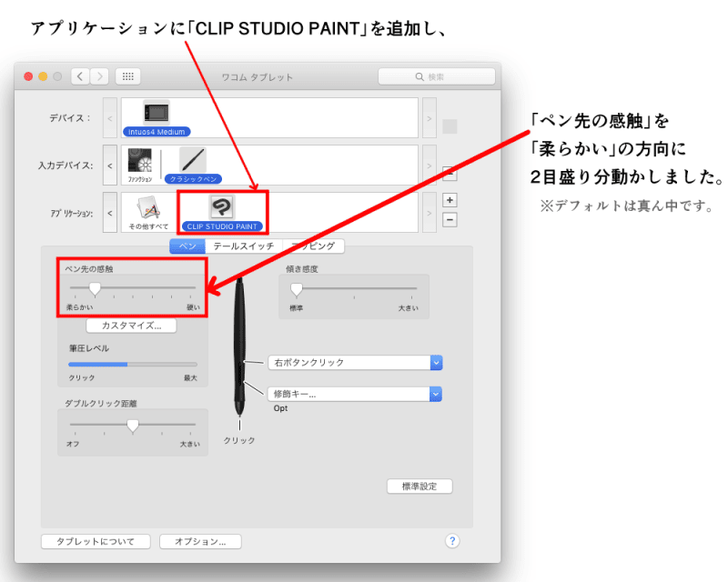
Task: Click the ダブルクリック距離 slider thumb
Action: coord(133,426)
